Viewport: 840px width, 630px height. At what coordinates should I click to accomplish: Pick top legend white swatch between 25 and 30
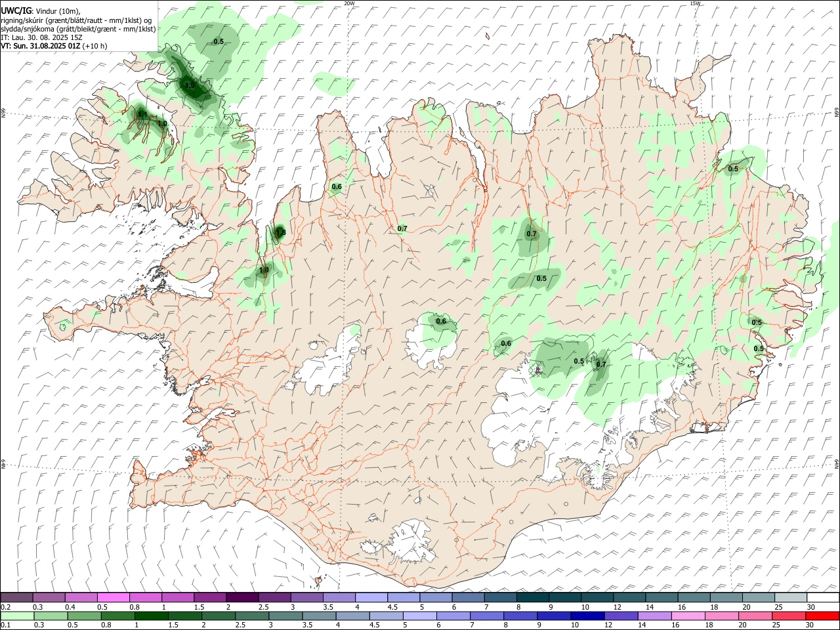[791, 598]
